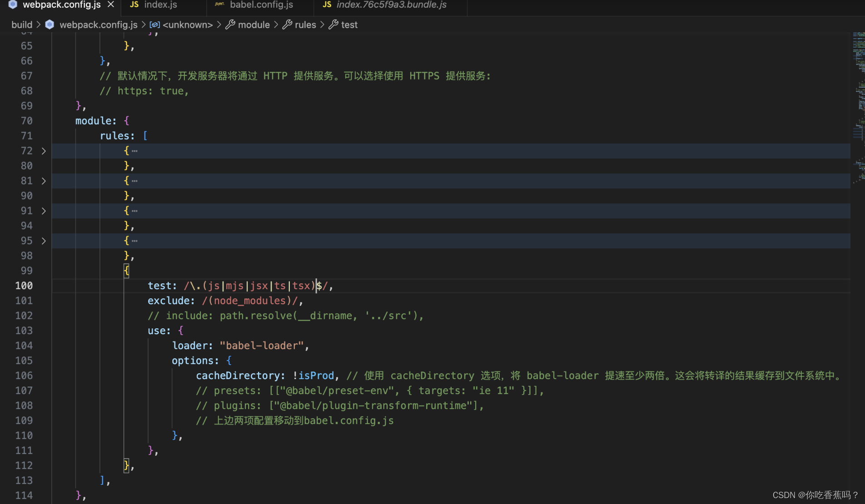The width and height of the screenshot is (865, 504).
Task: Click the '// presets:' comment on line 107
Action: click(370, 390)
